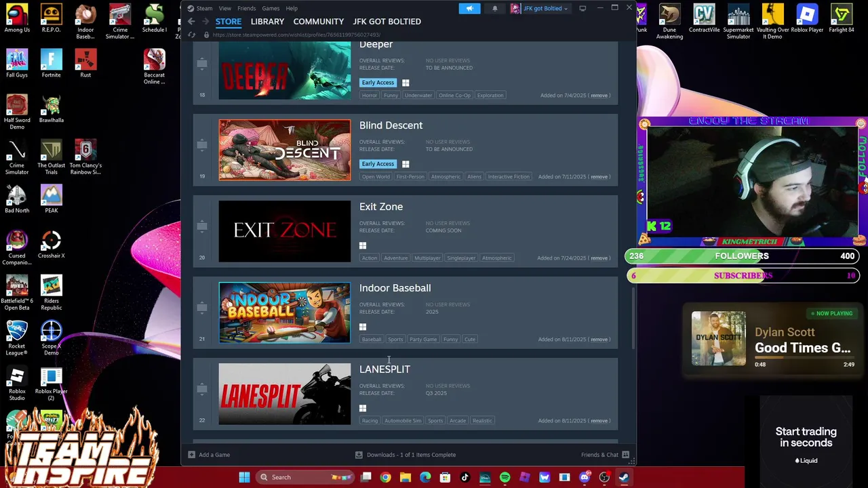Remove Indoor Baseball from the wishlist
Image resolution: width=868 pixels, height=488 pixels.
(x=599, y=340)
